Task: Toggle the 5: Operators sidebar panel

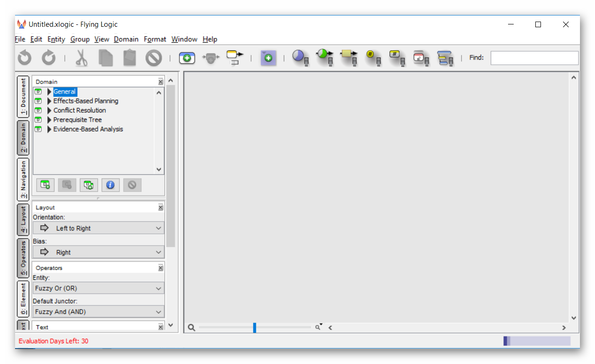Action: (x=23, y=258)
